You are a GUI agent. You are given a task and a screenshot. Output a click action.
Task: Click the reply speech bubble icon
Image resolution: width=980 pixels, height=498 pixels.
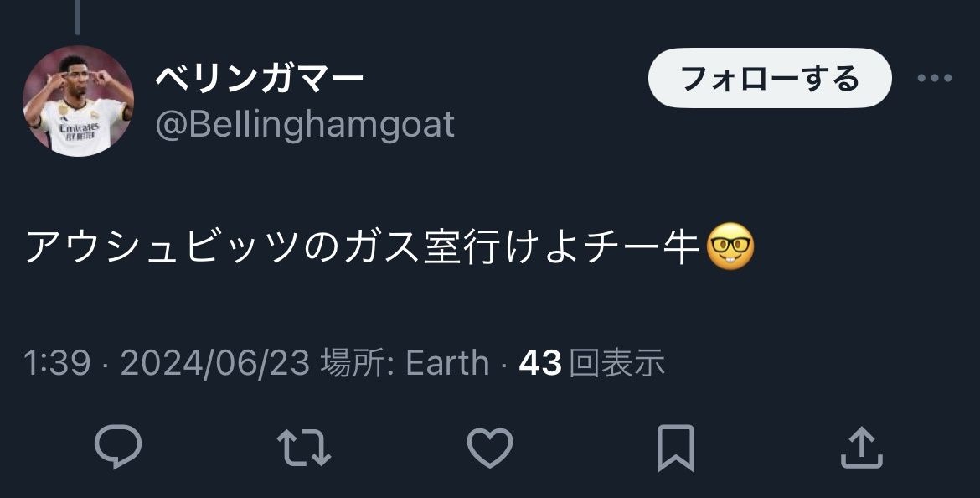(118, 447)
